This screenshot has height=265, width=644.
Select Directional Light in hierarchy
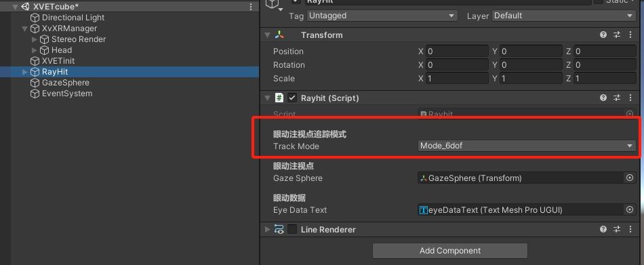pos(73,18)
